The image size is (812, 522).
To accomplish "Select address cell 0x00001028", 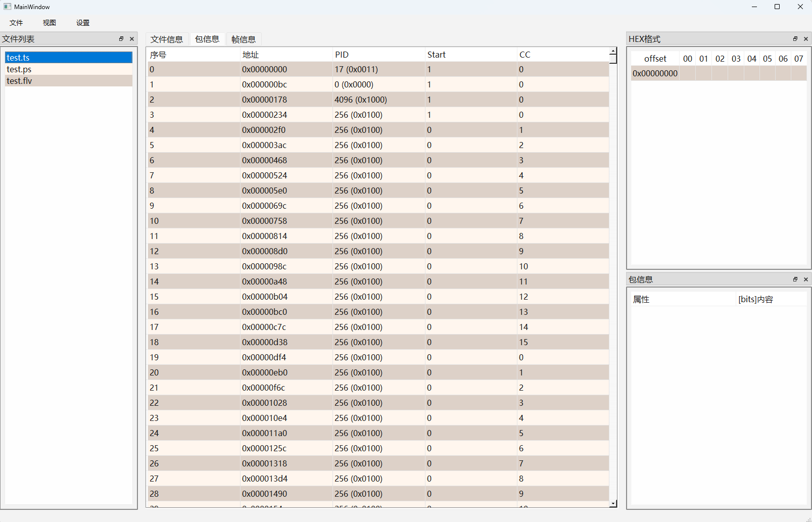I will pos(286,403).
